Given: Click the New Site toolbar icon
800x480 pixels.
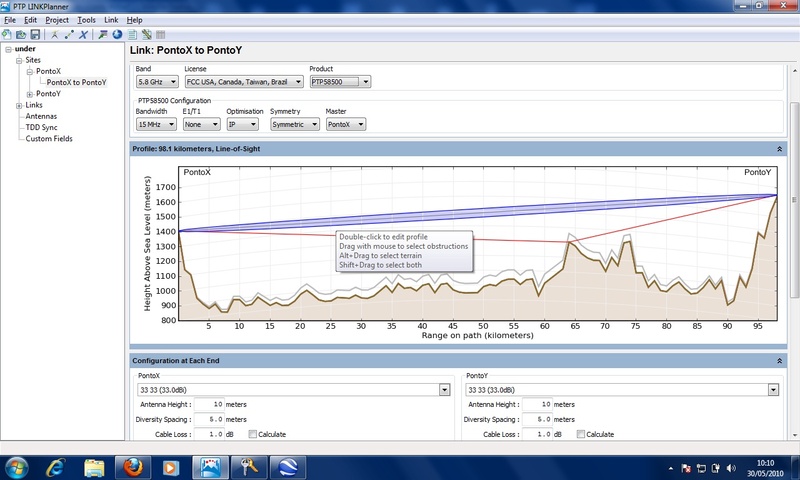Looking at the screenshot, I should click(x=54, y=34).
